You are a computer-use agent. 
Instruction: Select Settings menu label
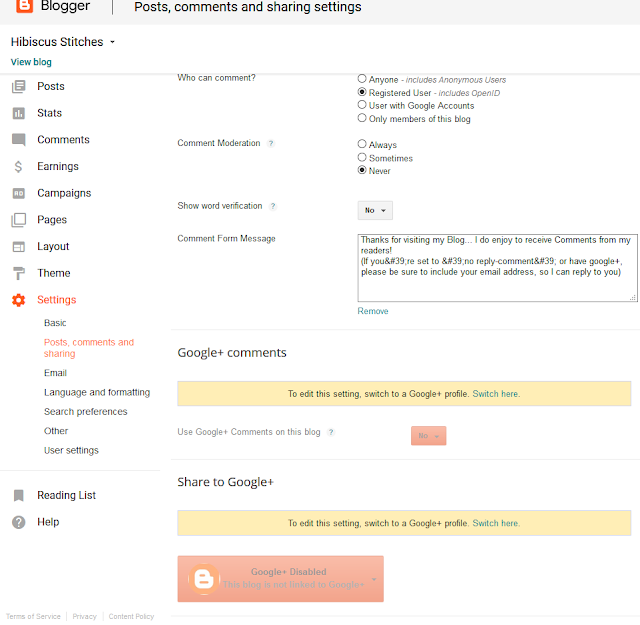[x=57, y=300]
